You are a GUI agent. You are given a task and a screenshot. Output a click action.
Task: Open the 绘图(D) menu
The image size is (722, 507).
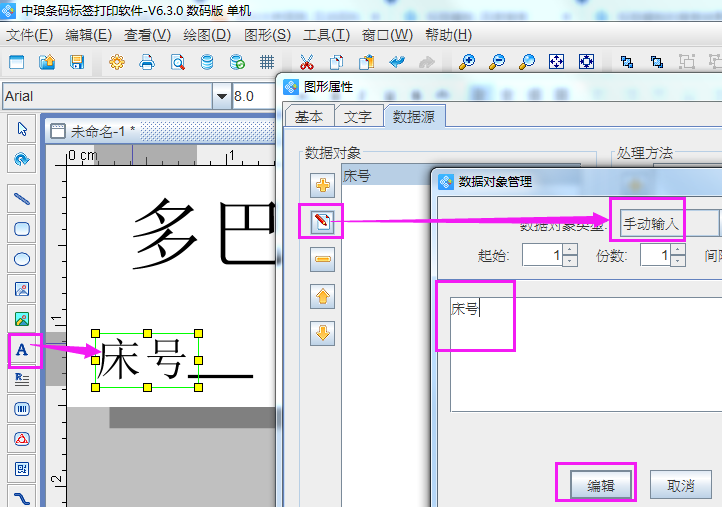coord(205,34)
